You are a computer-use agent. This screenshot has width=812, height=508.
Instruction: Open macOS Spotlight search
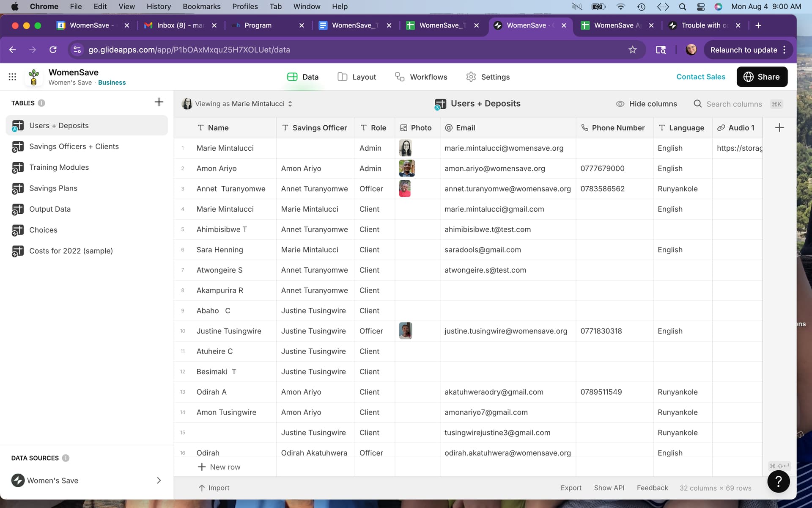(x=683, y=6)
